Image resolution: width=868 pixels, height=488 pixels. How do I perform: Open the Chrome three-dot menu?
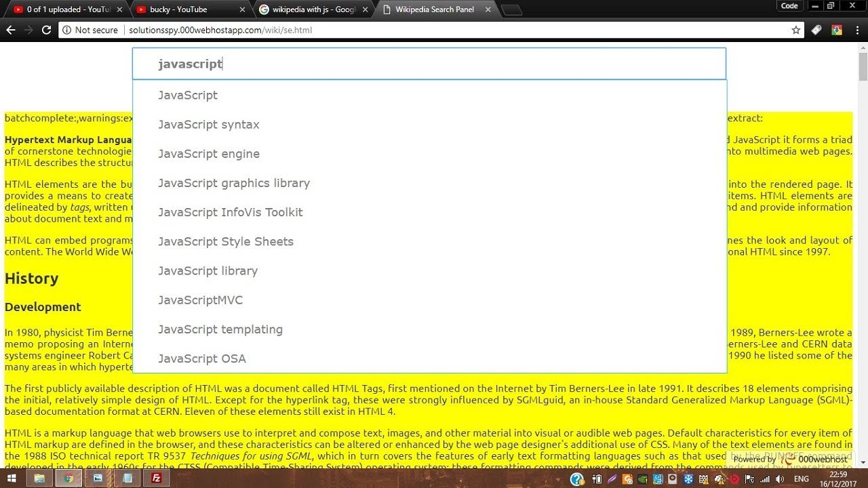coord(856,30)
